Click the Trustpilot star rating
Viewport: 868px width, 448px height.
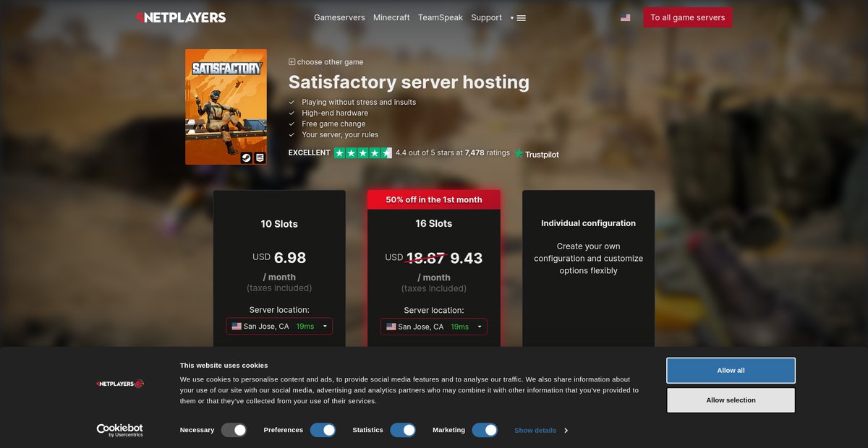[x=362, y=153]
